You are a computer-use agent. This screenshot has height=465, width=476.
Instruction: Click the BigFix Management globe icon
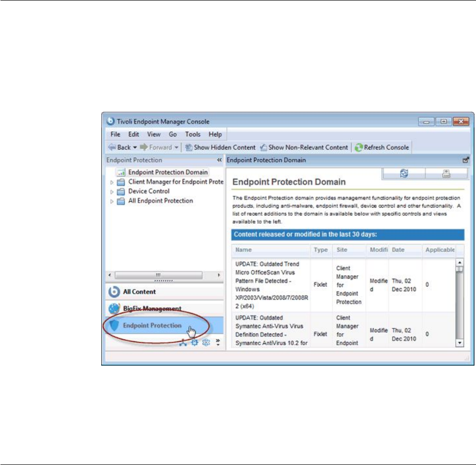114,309
